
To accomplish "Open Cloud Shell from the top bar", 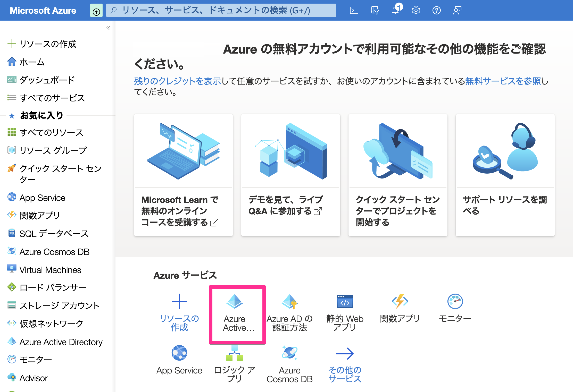I will coord(354,10).
